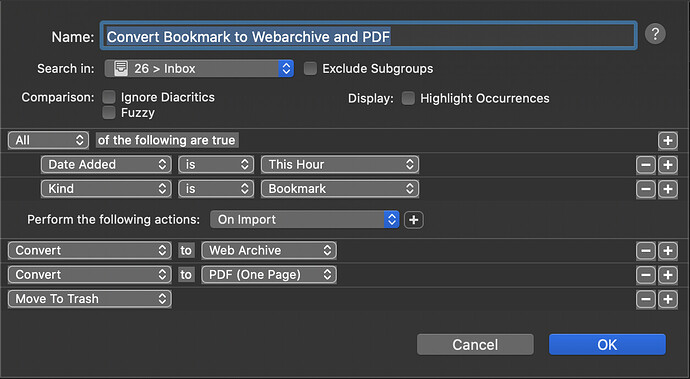The image size is (690, 379).
Task: Check Highlight Occurrences option
Action: (x=408, y=98)
